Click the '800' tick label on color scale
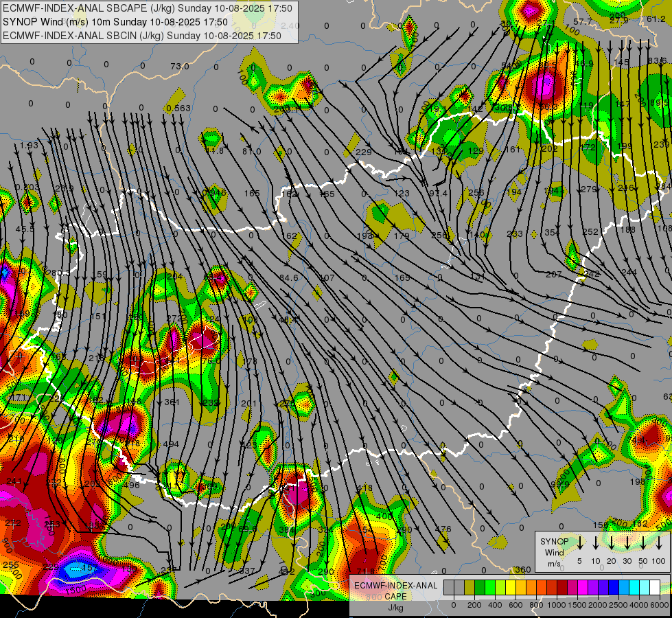 click(x=536, y=605)
